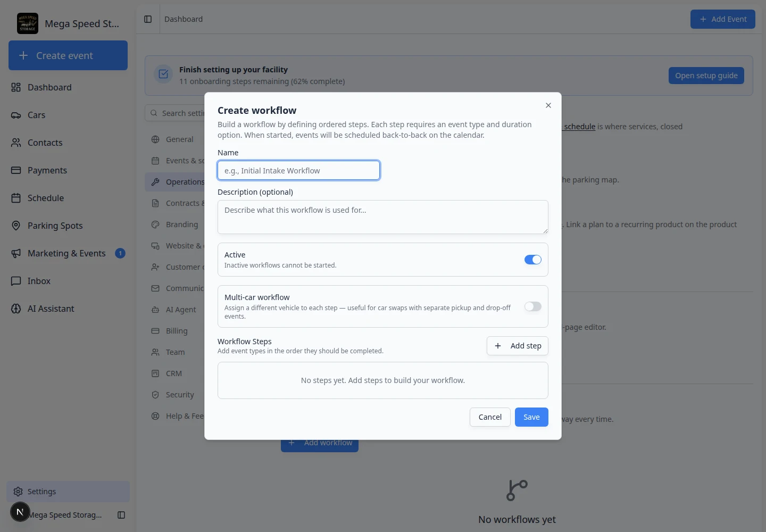Cancel the Create workflow dialog
Screen dimensions: 766x532
pyautogui.click(x=490, y=417)
